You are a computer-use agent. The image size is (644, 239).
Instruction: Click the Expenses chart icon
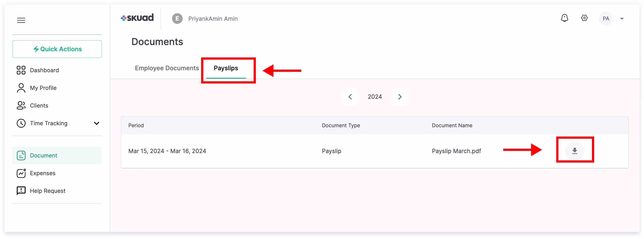coord(21,173)
